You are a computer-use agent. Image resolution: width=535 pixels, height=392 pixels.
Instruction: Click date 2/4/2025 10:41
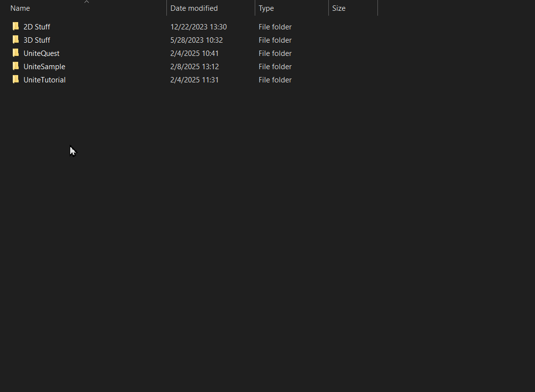click(194, 53)
